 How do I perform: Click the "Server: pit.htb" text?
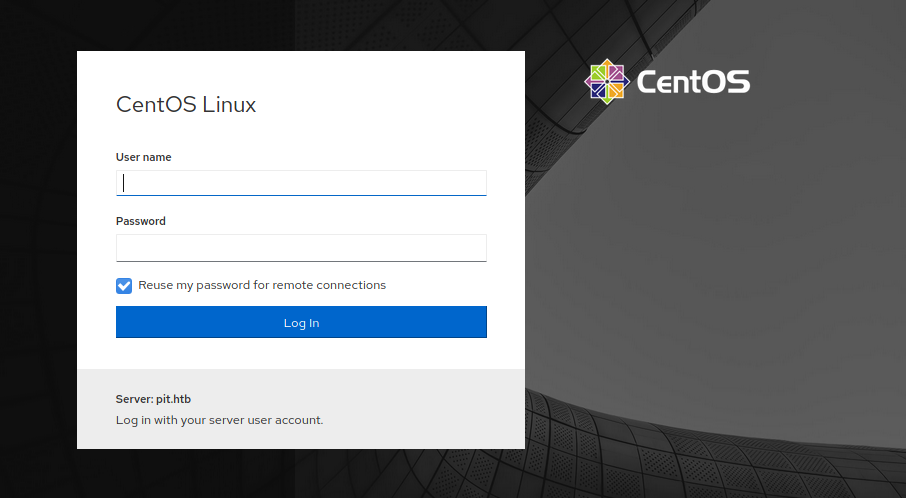pos(153,399)
